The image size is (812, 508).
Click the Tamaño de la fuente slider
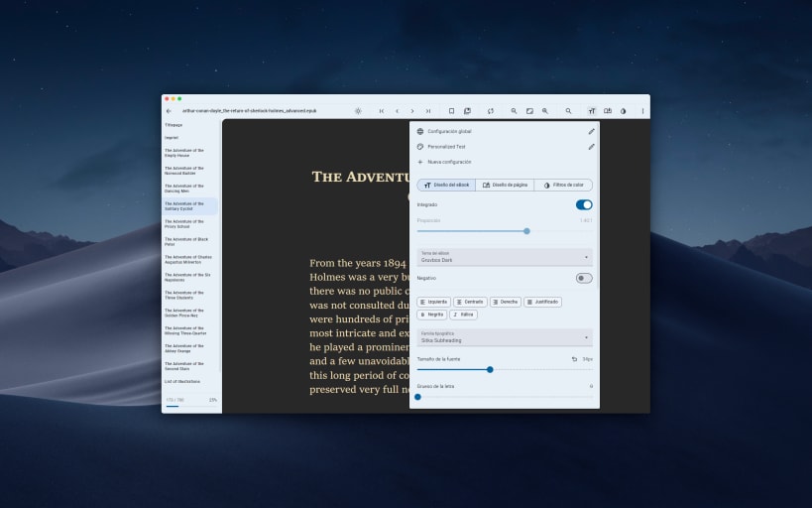(x=505, y=370)
